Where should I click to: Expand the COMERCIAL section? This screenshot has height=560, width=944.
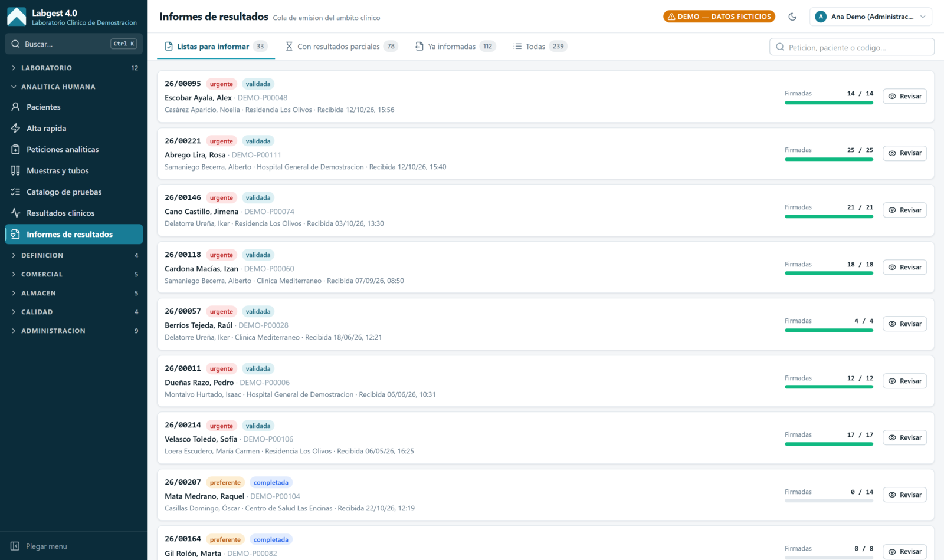tap(74, 274)
